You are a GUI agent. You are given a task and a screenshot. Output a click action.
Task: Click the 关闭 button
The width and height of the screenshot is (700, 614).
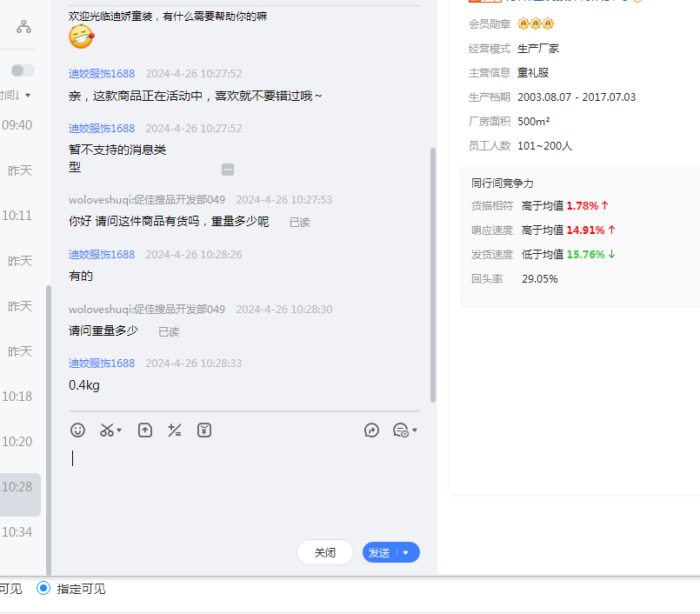tap(325, 552)
